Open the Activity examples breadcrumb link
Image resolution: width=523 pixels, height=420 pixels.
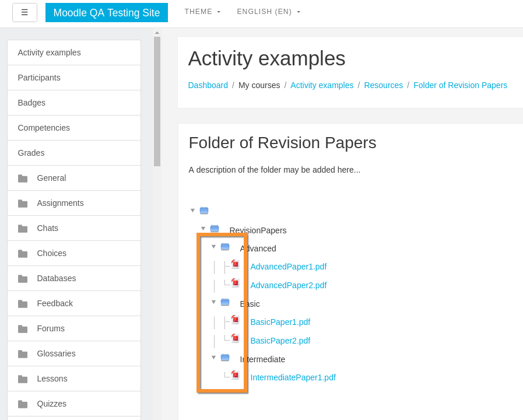[x=322, y=85]
